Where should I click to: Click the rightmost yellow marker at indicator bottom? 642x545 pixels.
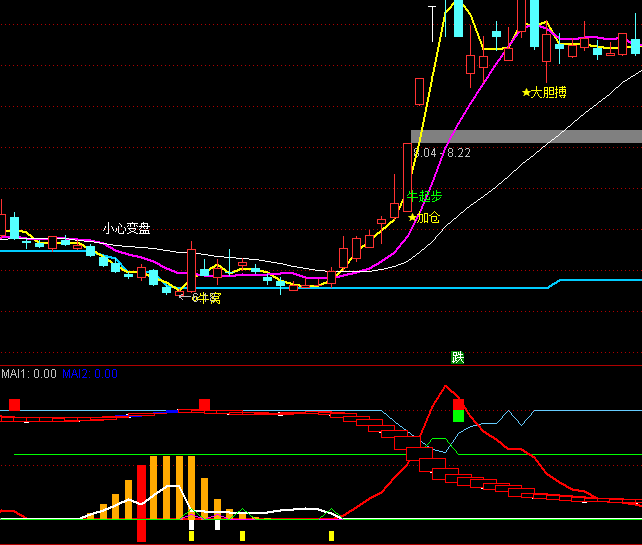[332, 536]
